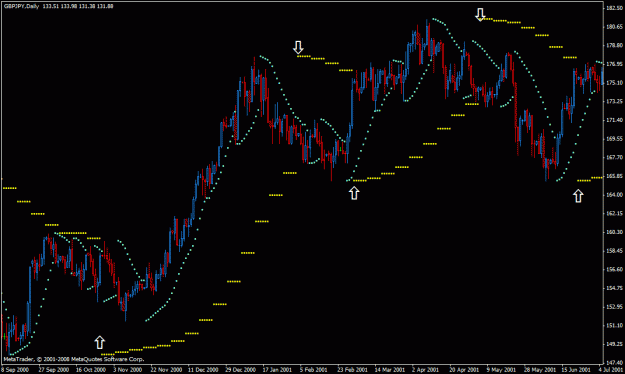
Task: Click the 22 Nov 2000 date label
Action: (x=166, y=370)
